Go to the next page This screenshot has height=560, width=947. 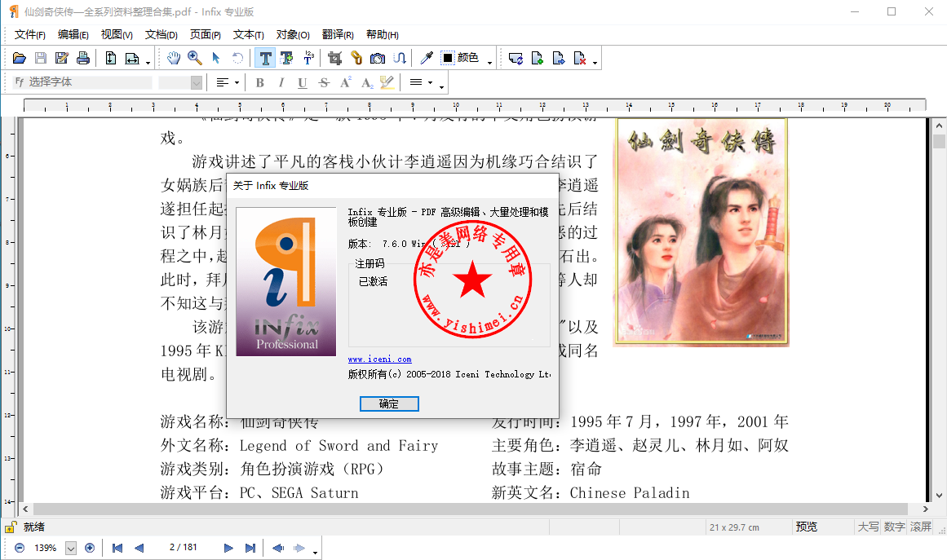point(228,548)
